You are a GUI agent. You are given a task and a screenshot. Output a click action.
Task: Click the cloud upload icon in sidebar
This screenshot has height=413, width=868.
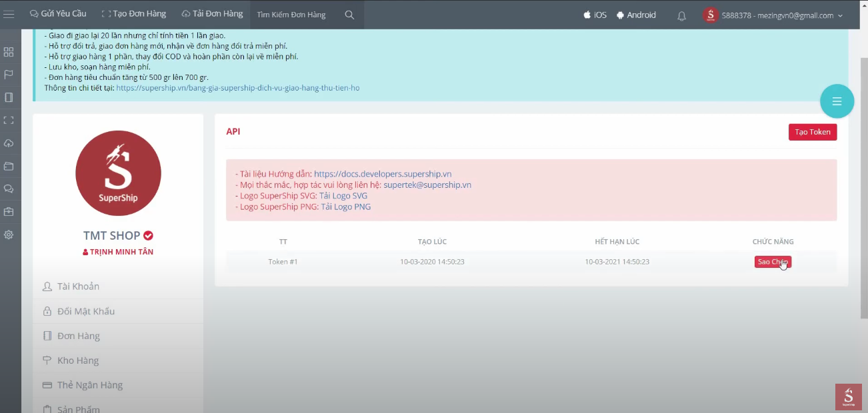9,143
